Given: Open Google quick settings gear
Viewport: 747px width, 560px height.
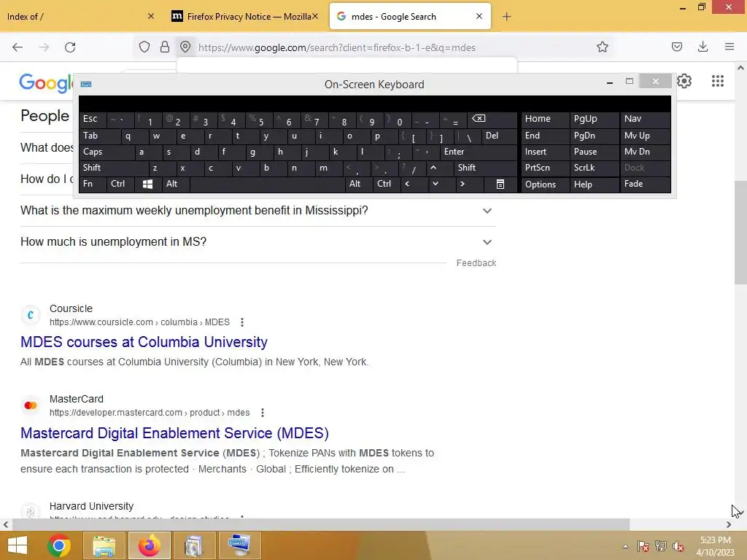Looking at the screenshot, I should pyautogui.click(x=684, y=81).
